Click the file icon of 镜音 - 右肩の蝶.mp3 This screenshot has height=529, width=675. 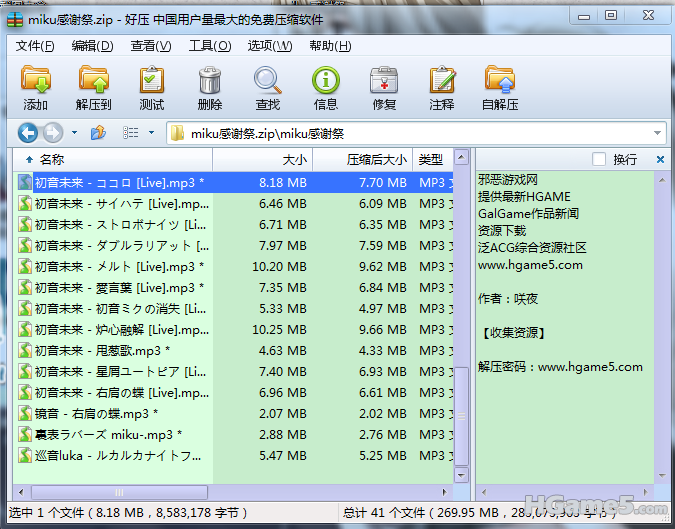(x=25, y=414)
